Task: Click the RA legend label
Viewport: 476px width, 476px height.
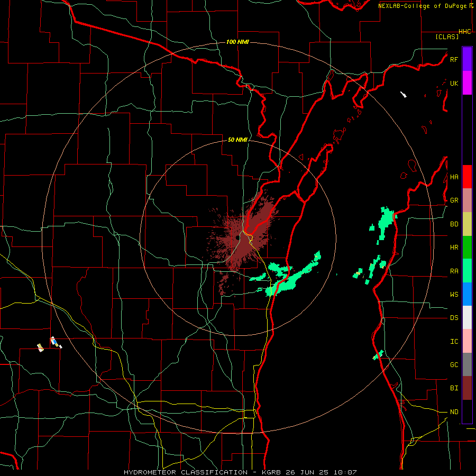Action: (x=454, y=271)
